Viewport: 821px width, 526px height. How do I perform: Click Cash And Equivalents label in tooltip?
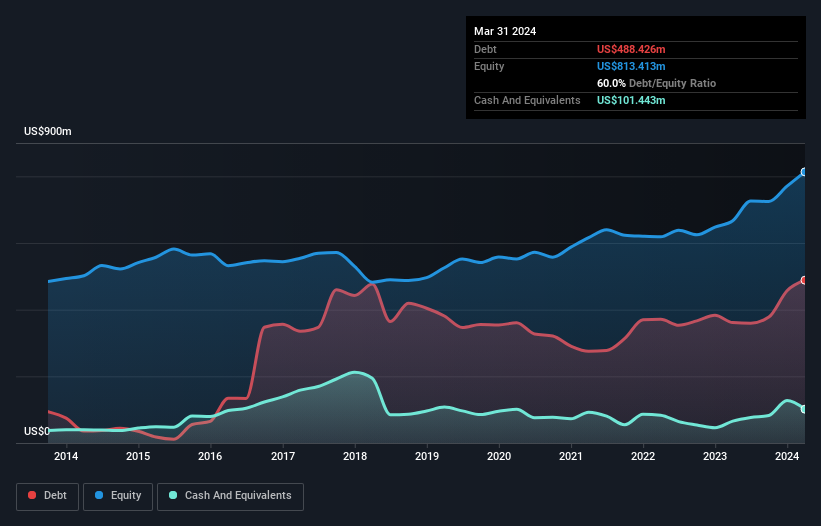[x=527, y=100]
